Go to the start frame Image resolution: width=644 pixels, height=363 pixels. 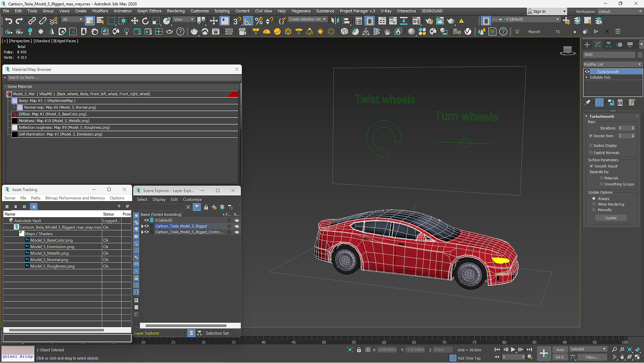pyautogui.click(x=497, y=350)
